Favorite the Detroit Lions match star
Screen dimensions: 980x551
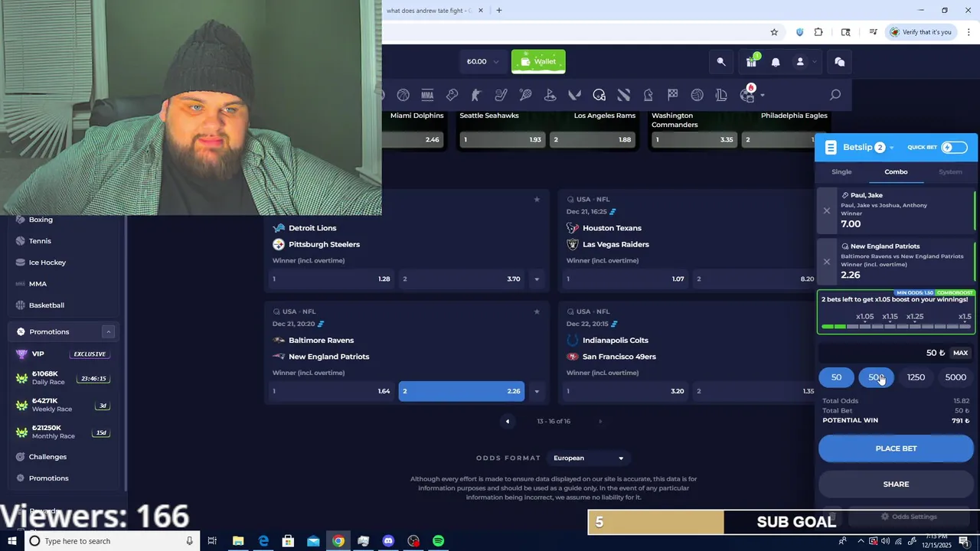(x=537, y=199)
